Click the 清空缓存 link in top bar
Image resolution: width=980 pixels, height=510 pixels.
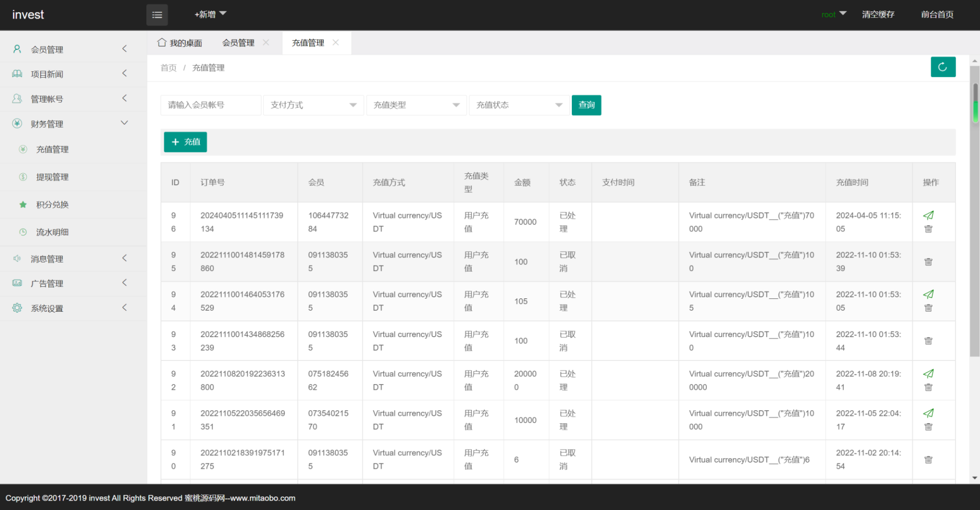(878, 14)
